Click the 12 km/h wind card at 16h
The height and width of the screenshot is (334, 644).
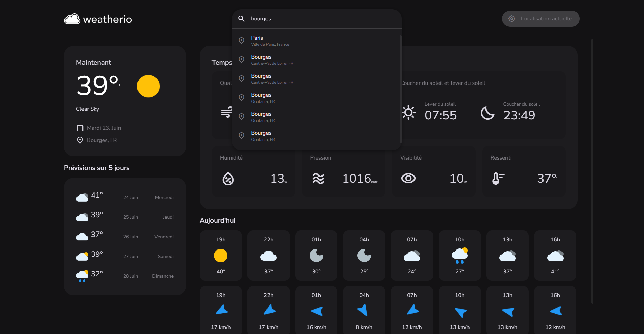(x=555, y=310)
